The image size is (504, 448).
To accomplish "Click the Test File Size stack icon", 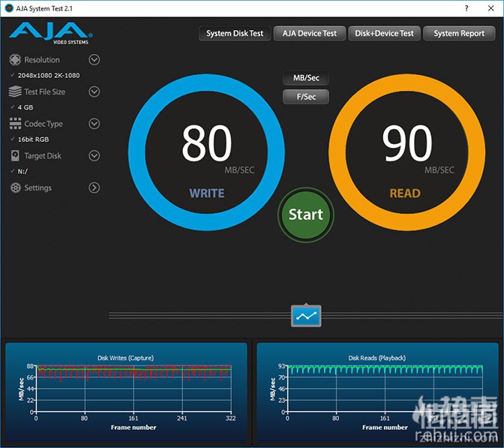I will [x=15, y=92].
